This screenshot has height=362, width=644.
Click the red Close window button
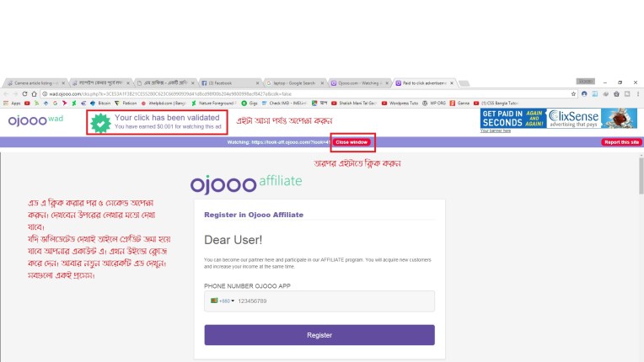pos(353,142)
